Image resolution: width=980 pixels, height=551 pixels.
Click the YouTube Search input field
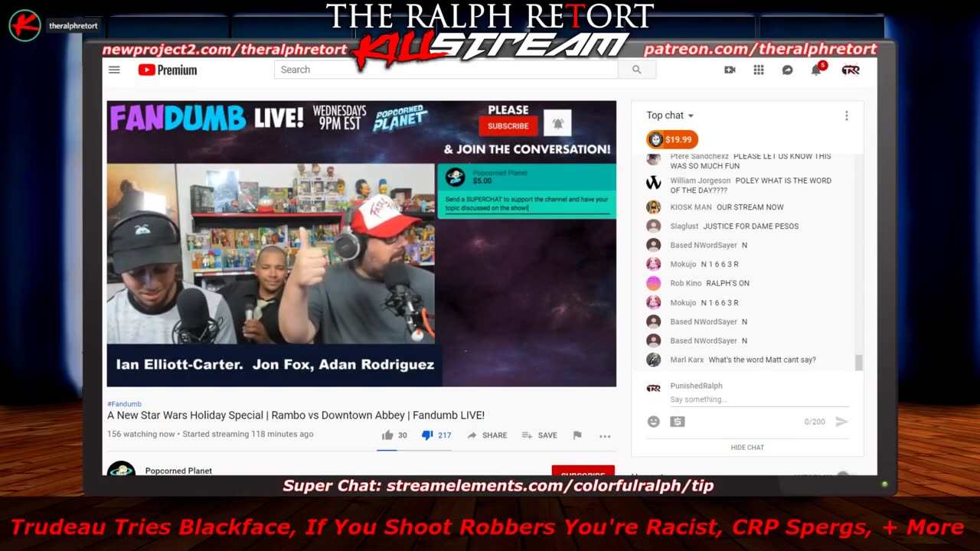[x=446, y=70]
